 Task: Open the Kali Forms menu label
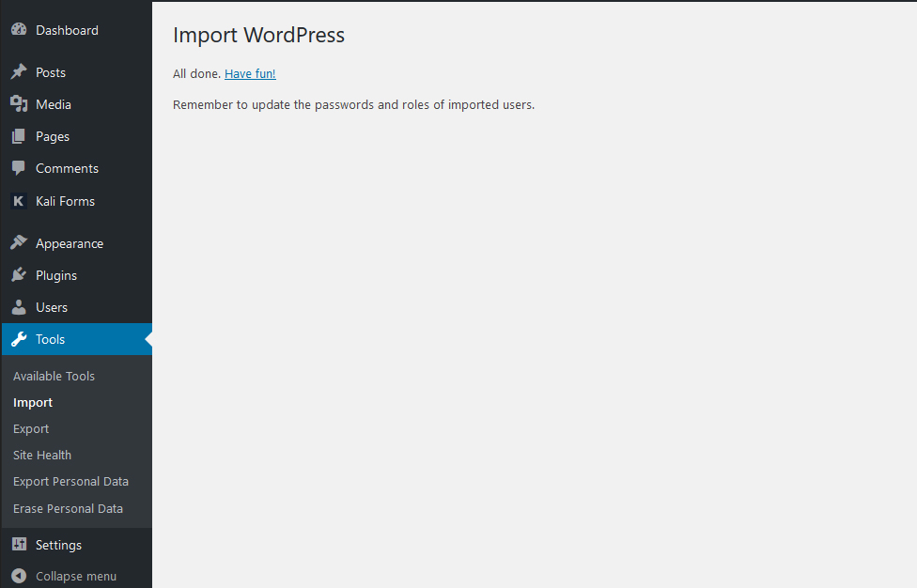[65, 201]
